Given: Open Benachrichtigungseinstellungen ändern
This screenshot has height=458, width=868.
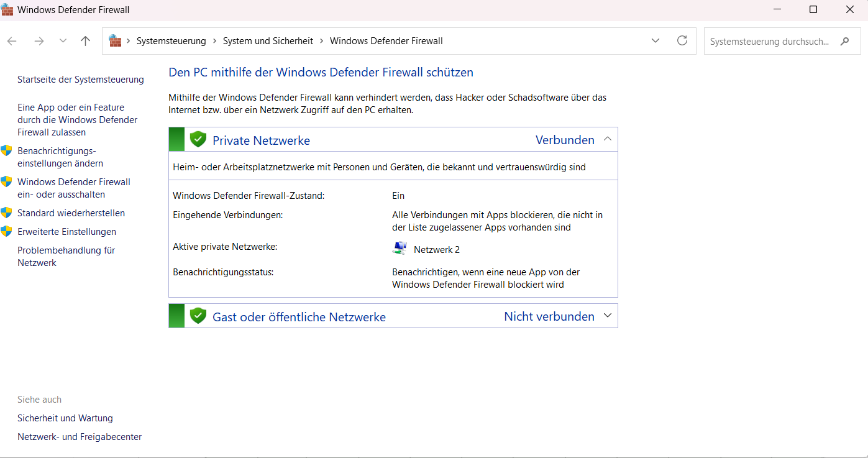Looking at the screenshot, I should click(x=60, y=157).
